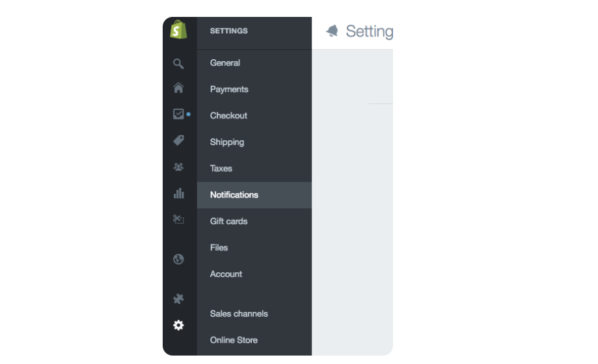Open Customers people icon
598x364 pixels.
click(178, 166)
